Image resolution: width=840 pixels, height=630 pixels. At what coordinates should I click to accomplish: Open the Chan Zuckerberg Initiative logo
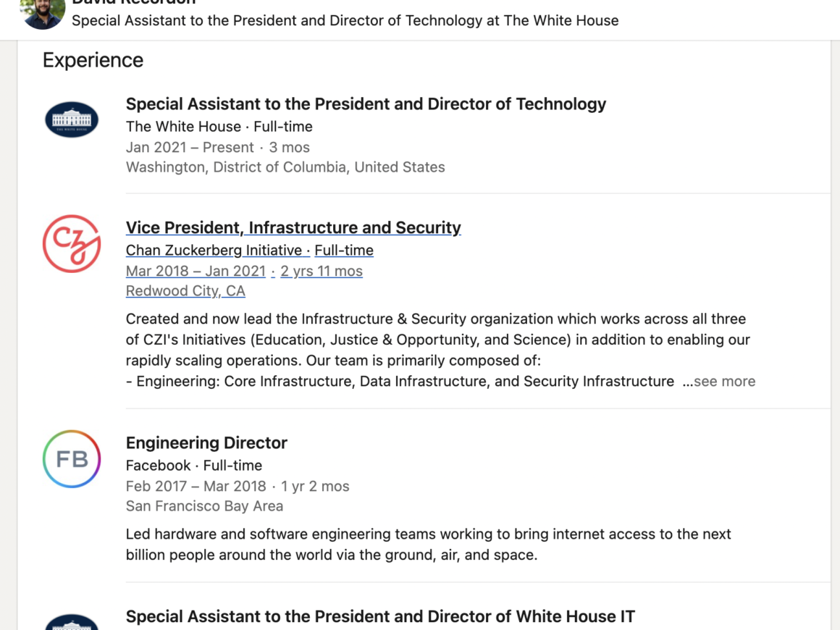[x=72, y=243]
